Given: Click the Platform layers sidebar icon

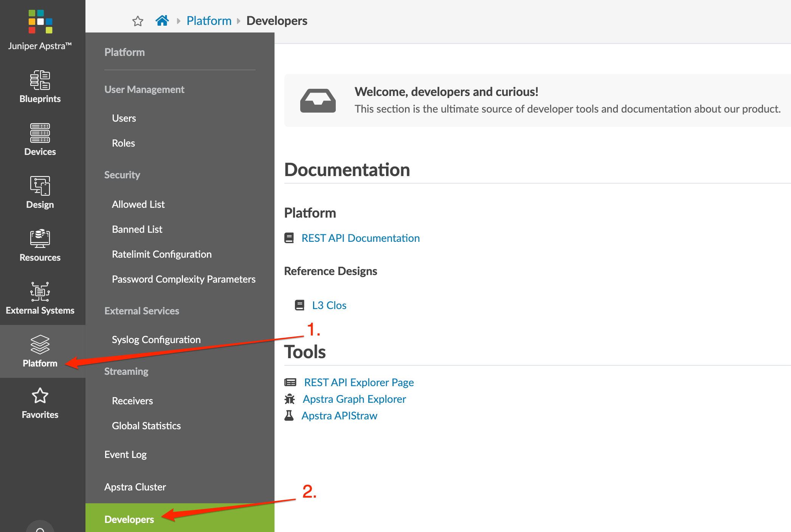Looking at the screenshot, I should coord(40,345).
